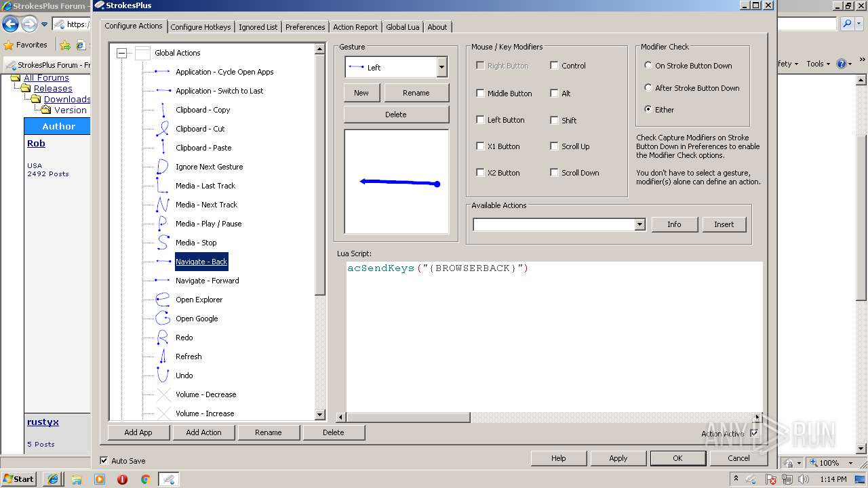Click the U gesture icon for Undo

click(x=163, y=375)
